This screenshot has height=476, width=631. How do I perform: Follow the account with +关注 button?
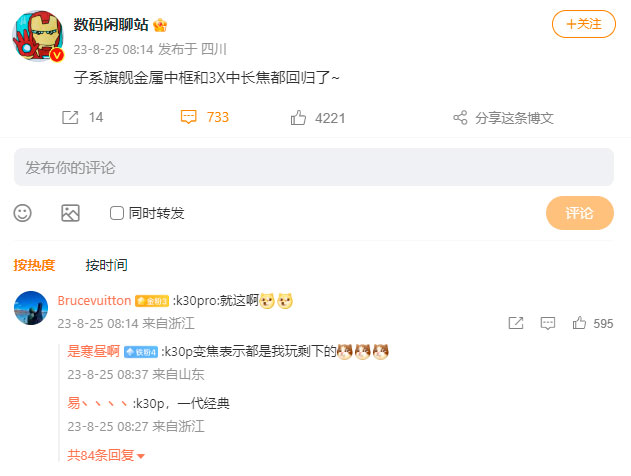584,24
